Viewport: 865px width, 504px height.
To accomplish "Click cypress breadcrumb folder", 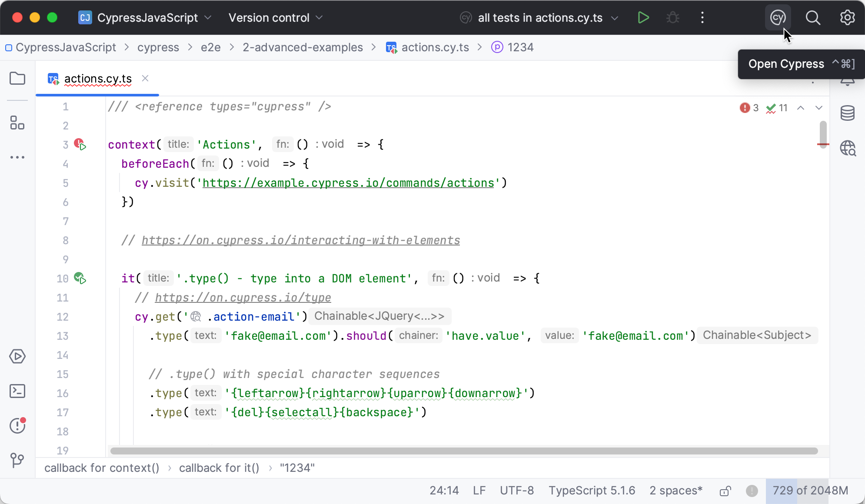I will pyautogui.click(x=158, y=47).
